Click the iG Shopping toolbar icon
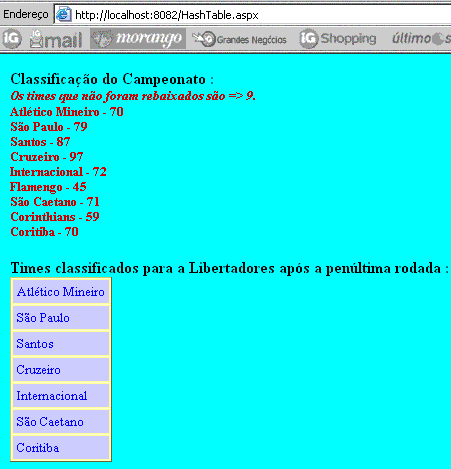The height and width of the screenshot is (469, 451). click(338, 39)
